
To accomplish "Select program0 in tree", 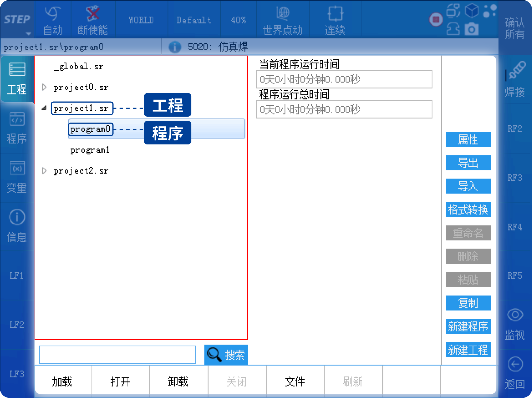I will pos(90,129).
